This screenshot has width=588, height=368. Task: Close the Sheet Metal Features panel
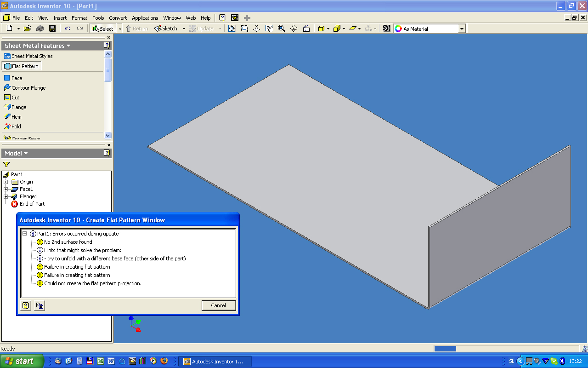pyautogui.click(x=108, y=38)
